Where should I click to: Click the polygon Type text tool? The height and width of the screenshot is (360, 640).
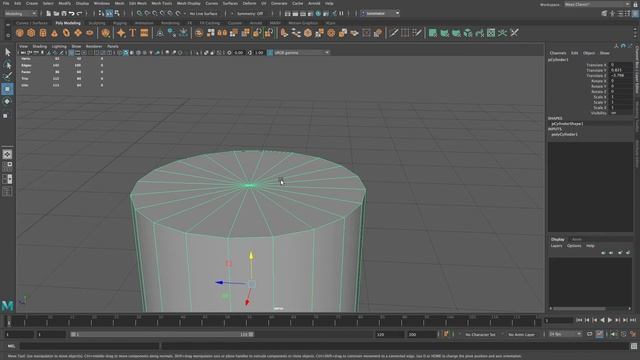click(133, 33)
